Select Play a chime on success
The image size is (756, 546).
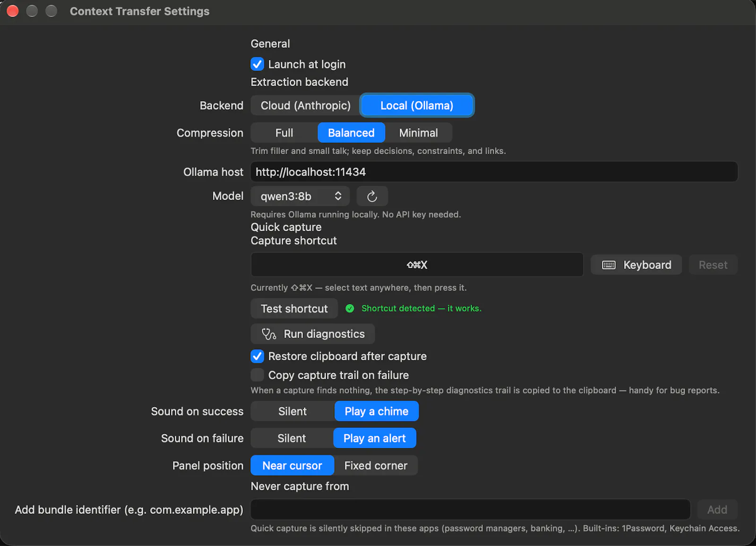[377, 411]
